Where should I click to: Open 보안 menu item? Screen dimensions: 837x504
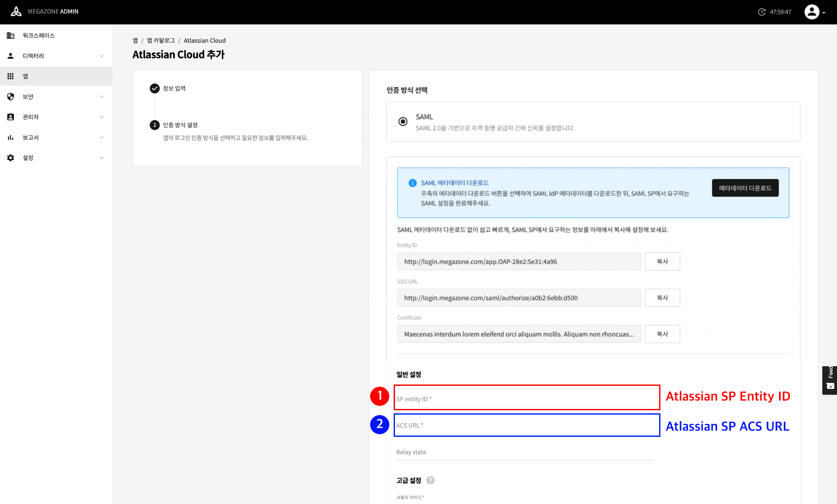[56, 97]
